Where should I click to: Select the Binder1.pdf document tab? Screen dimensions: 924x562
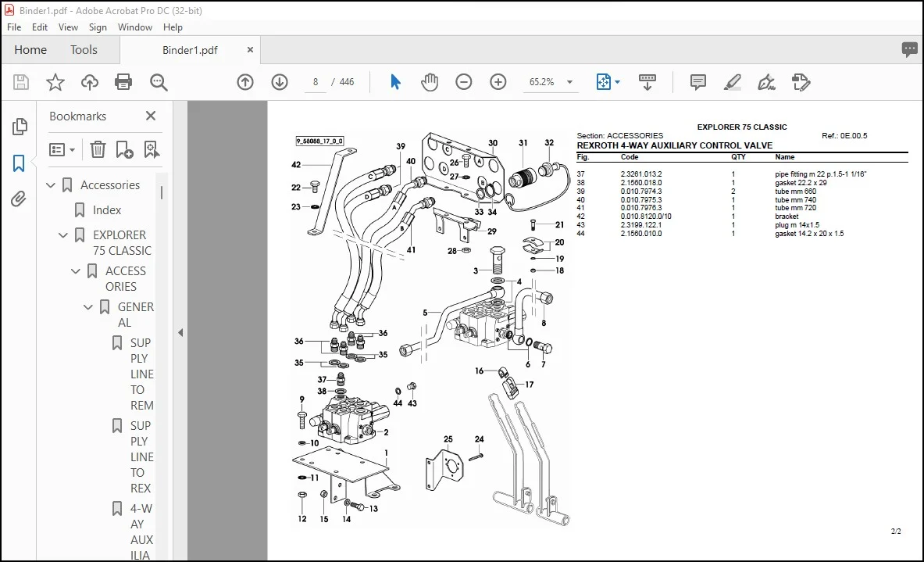coord(190,50)
